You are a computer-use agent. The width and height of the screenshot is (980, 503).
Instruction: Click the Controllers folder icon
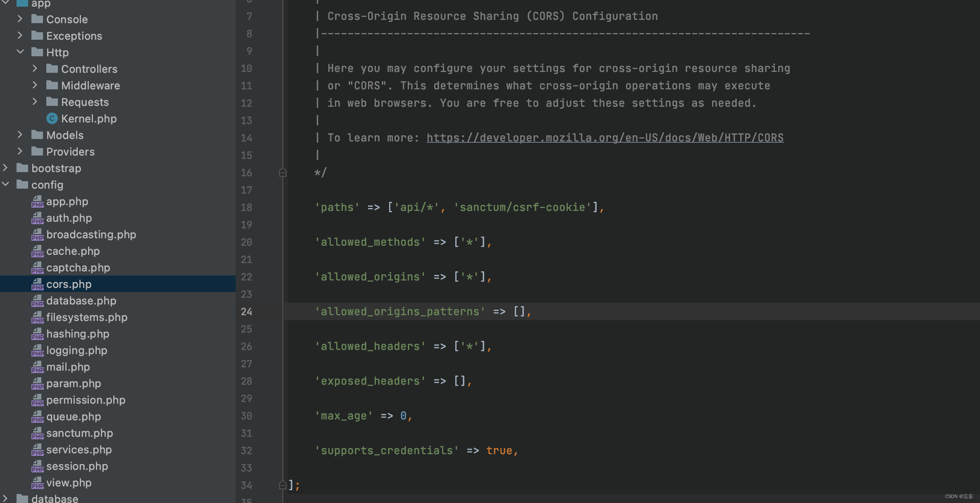point(52,69)
